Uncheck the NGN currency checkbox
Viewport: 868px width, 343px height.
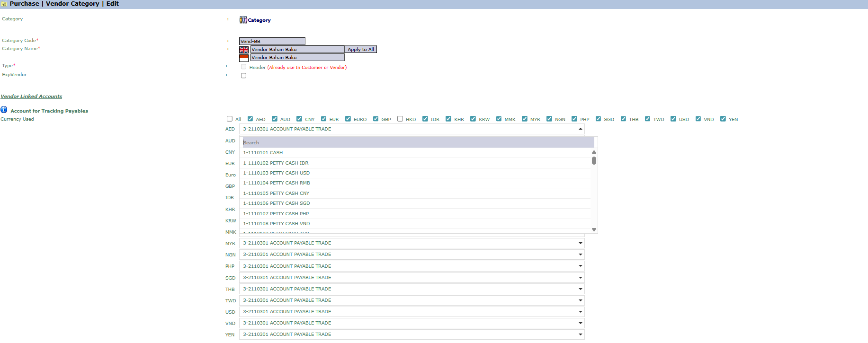pos(549,119)
